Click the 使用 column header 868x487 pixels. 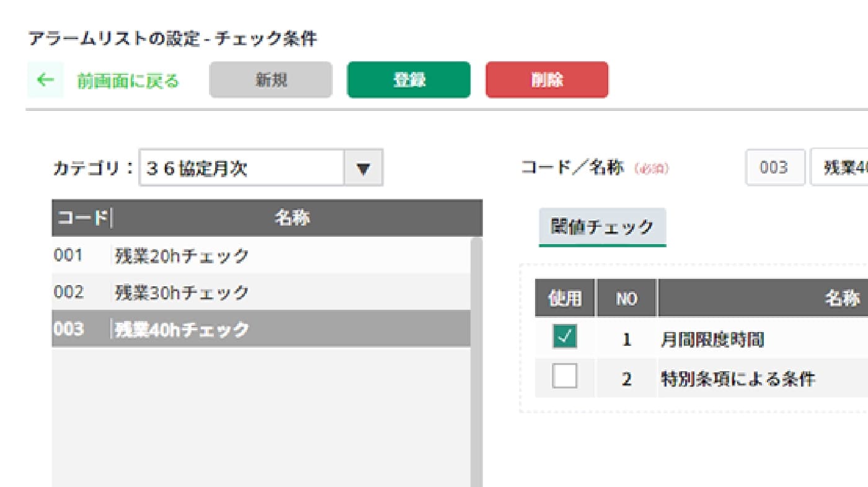coord(565,298)
